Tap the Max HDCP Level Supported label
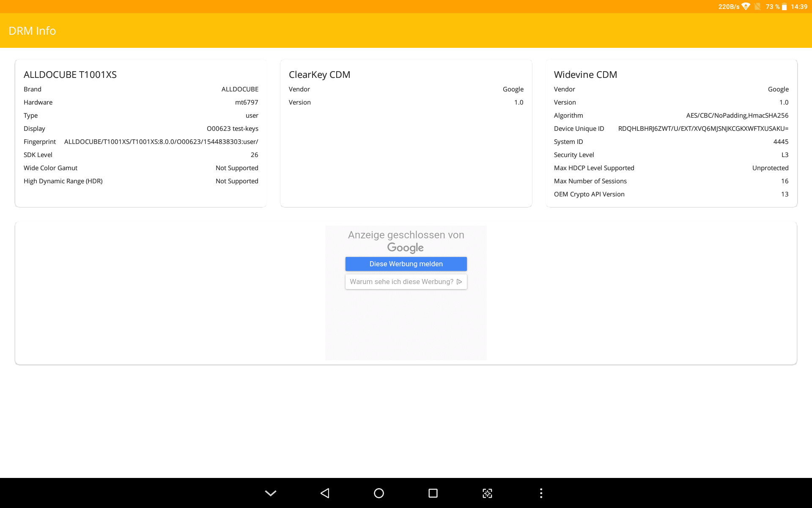Screen dimensions: 812x508 [594, 168]
